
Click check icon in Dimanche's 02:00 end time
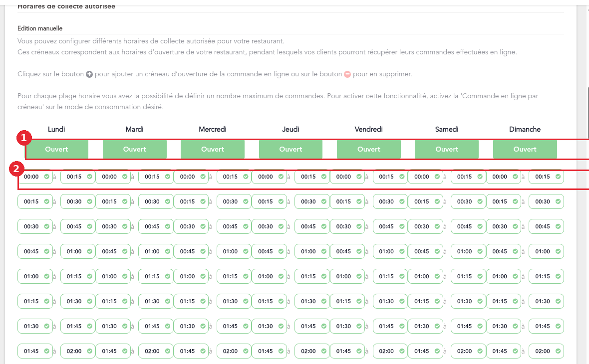click(x=558, y=351)
